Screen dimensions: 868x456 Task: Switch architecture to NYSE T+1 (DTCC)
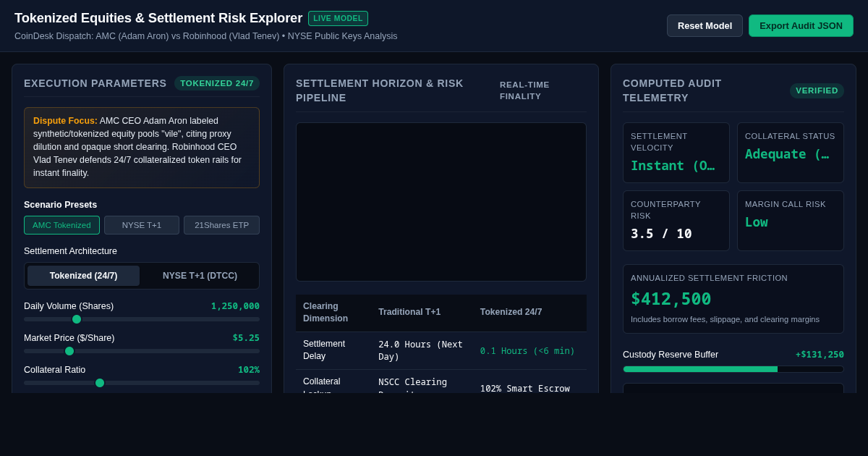coord(200,276)
